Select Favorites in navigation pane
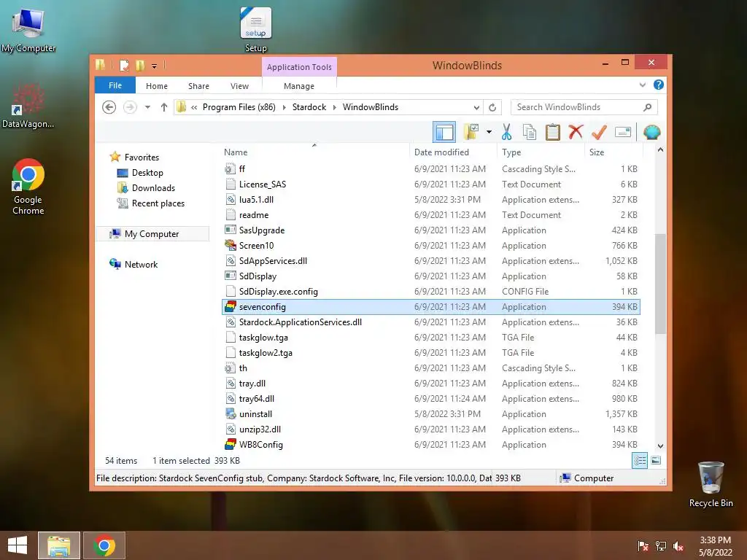747x560 pixels. click(x=142, y=157)
